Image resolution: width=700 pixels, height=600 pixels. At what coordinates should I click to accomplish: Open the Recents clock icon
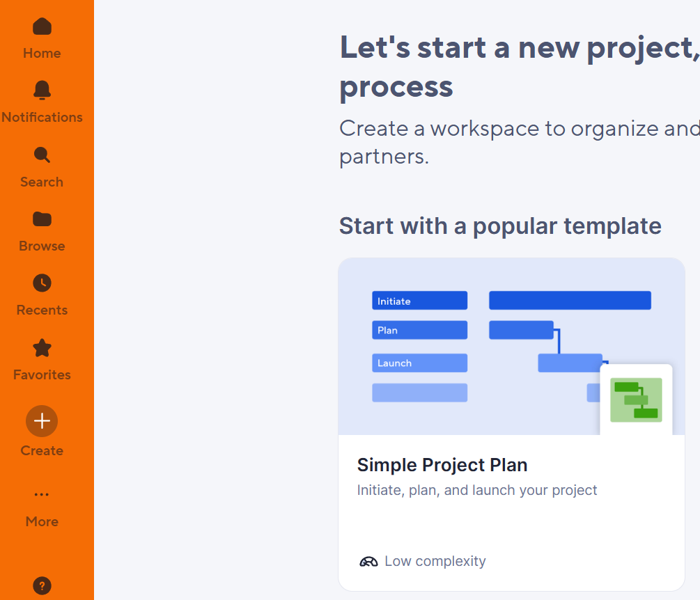[42, 283]
